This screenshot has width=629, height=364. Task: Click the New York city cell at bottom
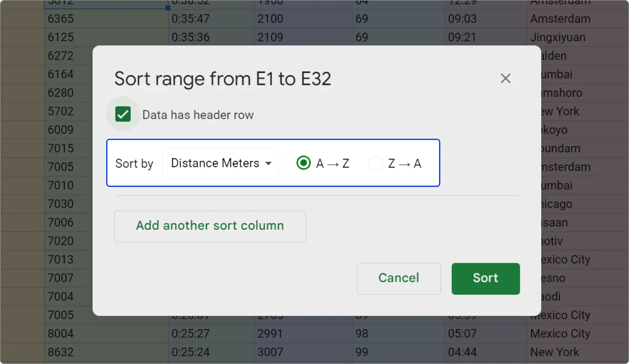tap(554, 352)
